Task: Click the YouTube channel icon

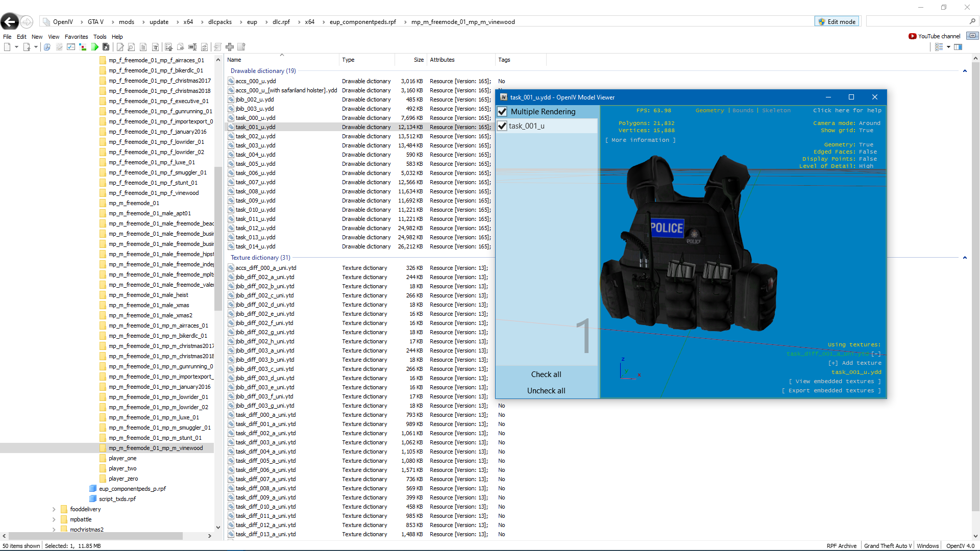Action: coord(912,36)
